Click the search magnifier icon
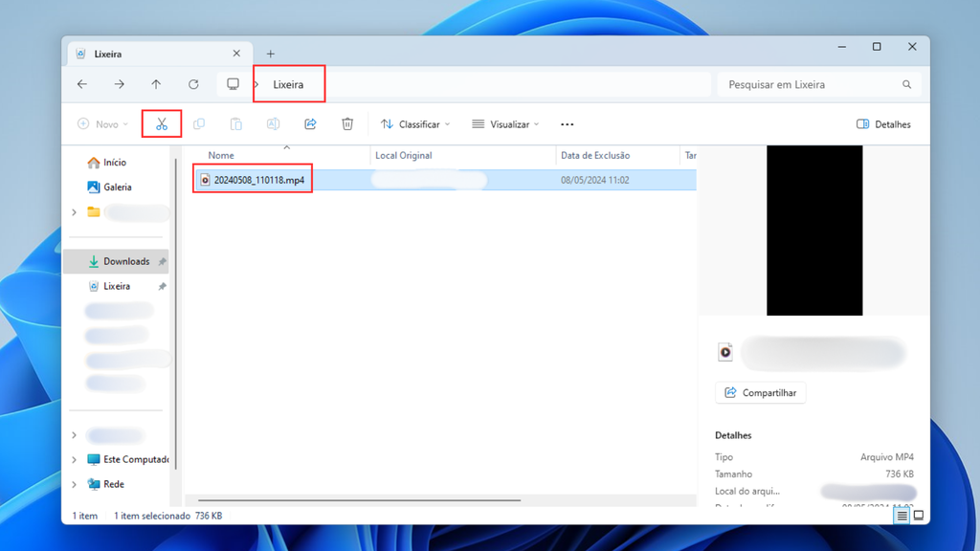This screenshot has width=980, height=551. [907, 84]
